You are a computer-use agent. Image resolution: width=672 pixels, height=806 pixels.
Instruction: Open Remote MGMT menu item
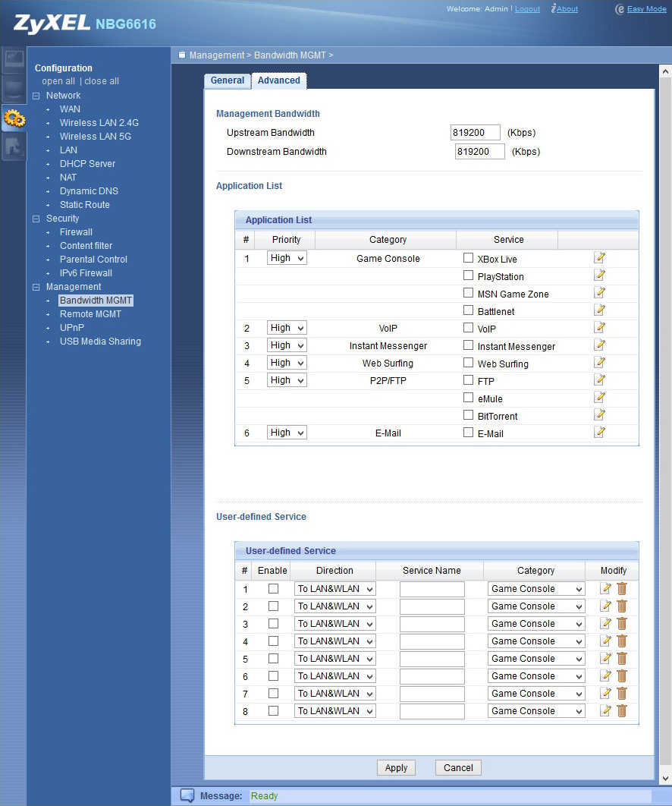click(x=90, y=314)
